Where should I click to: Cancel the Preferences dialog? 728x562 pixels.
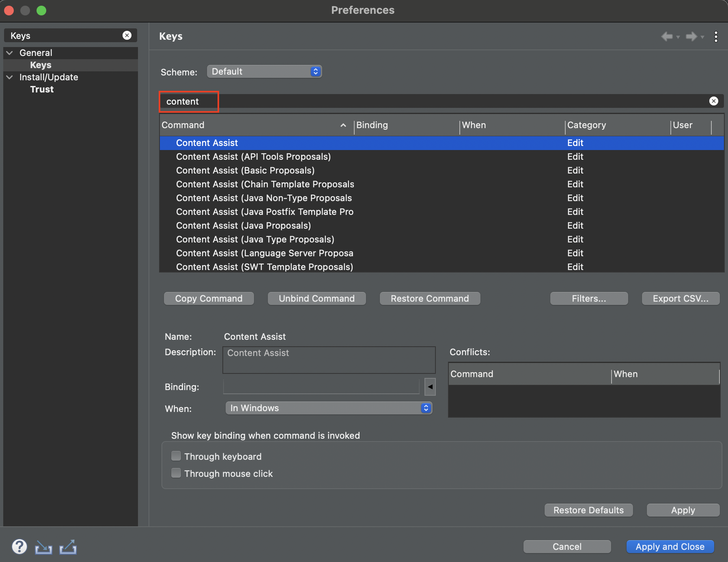567,547
